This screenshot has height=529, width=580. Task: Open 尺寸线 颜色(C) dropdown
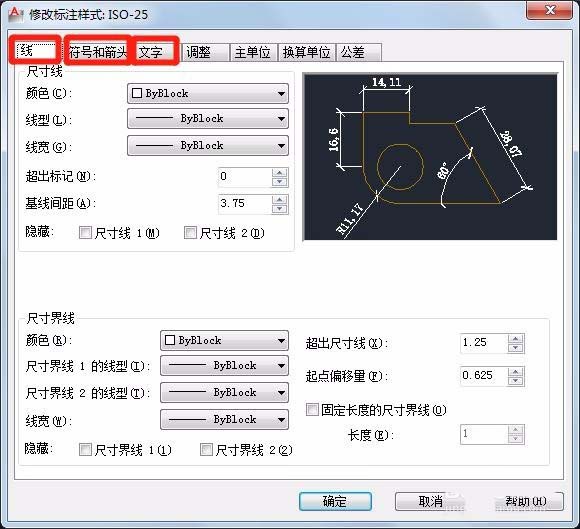[x=208, y=93]
